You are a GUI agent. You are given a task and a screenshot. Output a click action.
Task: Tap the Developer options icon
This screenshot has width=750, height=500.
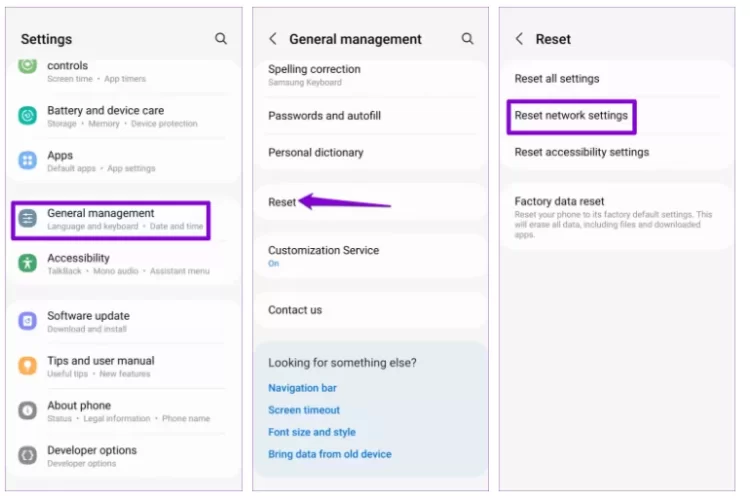coord(28,456)
